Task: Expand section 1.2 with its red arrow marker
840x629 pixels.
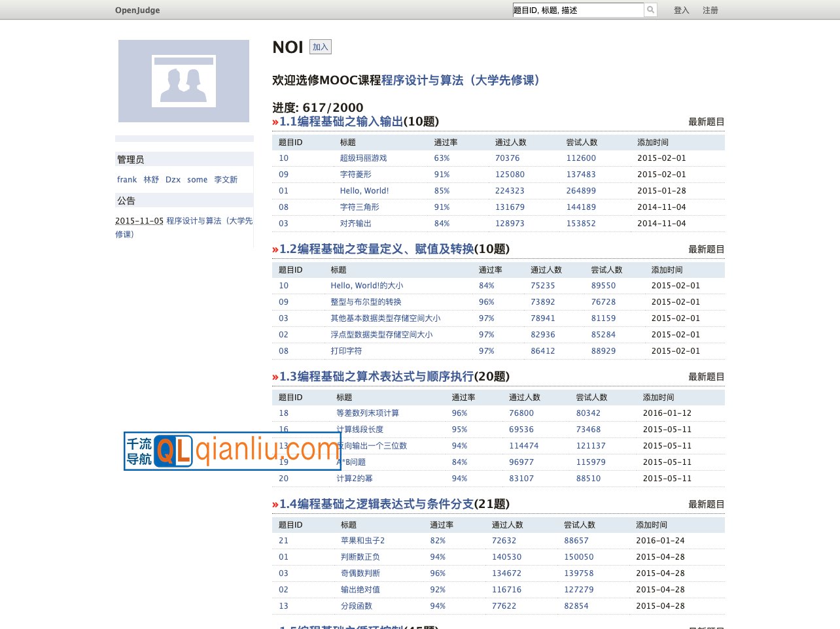Action: [275, 249]
